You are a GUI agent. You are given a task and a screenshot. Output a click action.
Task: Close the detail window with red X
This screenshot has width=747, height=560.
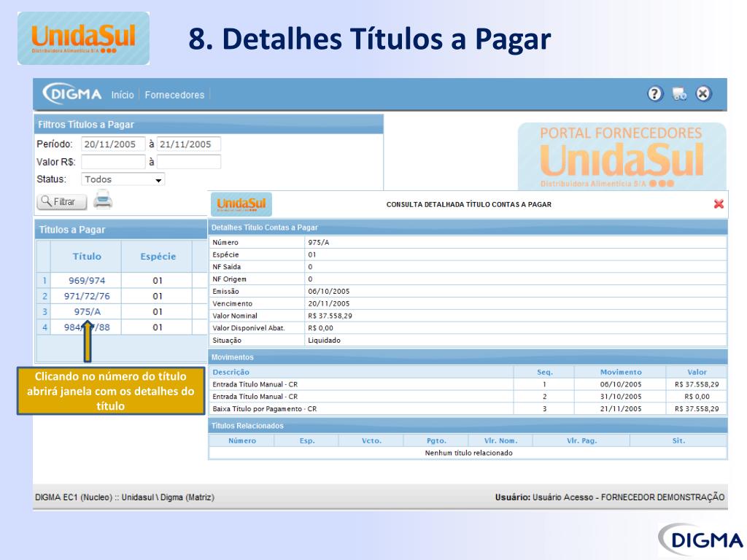[x=719, y=204]
